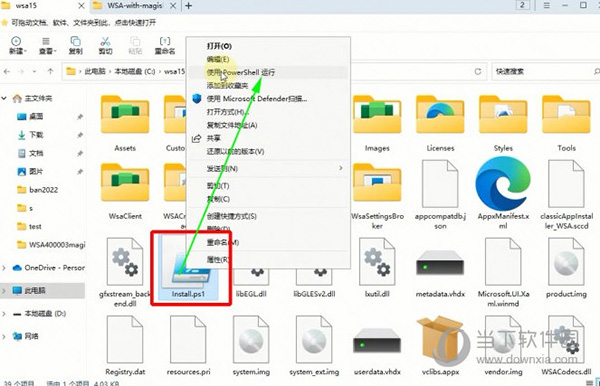Collapse the 主文件夹 tree node
The image size is (600, 386).
(x=4, y=98)
